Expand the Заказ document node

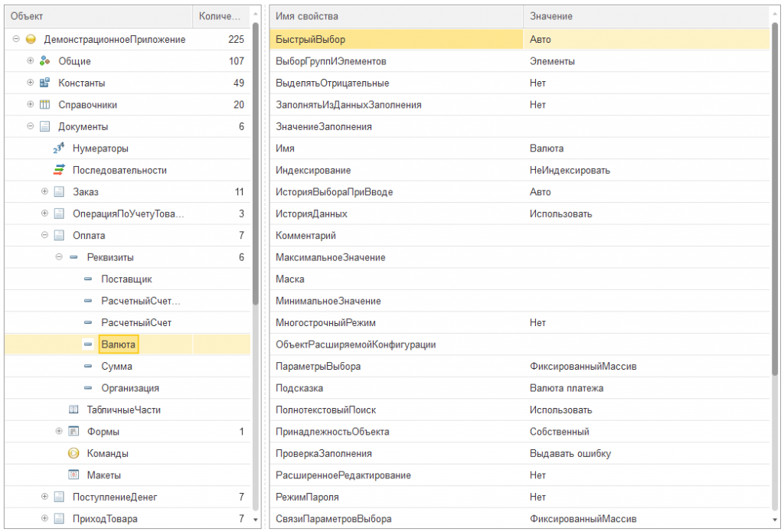[45, 191]
